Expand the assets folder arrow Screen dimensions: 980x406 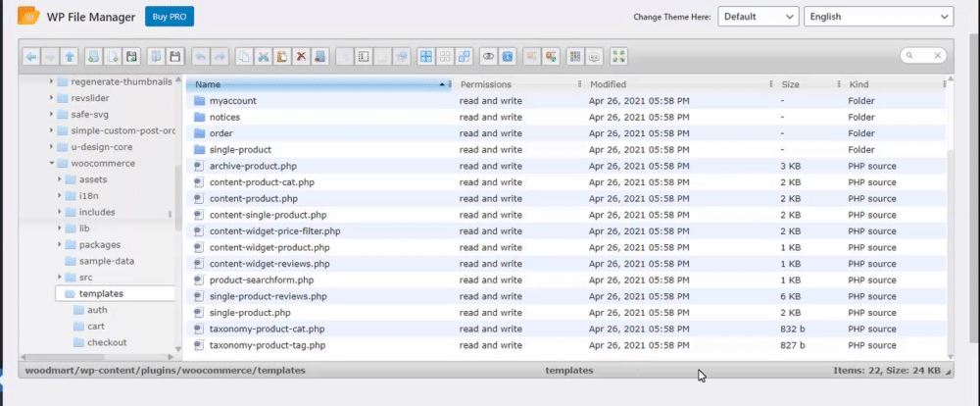(60, 179)
